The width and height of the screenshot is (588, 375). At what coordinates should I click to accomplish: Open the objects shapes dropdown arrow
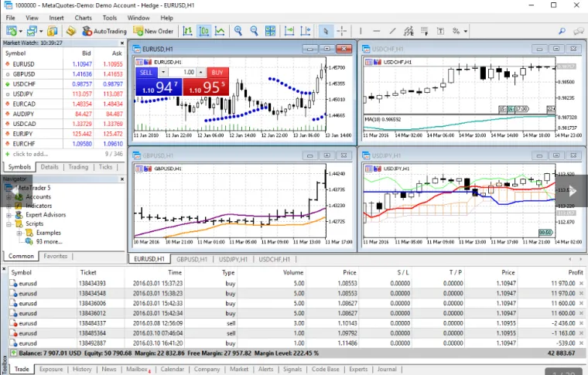(x=466, y=32)
